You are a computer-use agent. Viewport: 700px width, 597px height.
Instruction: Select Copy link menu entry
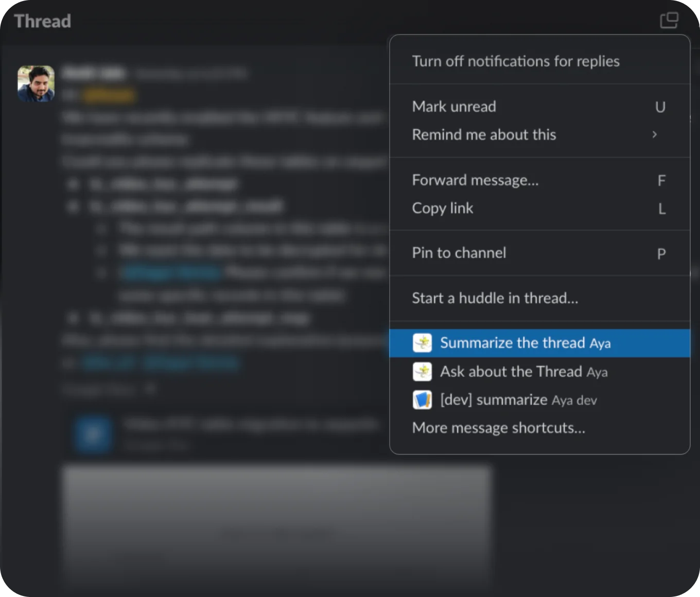click(443, 208)
